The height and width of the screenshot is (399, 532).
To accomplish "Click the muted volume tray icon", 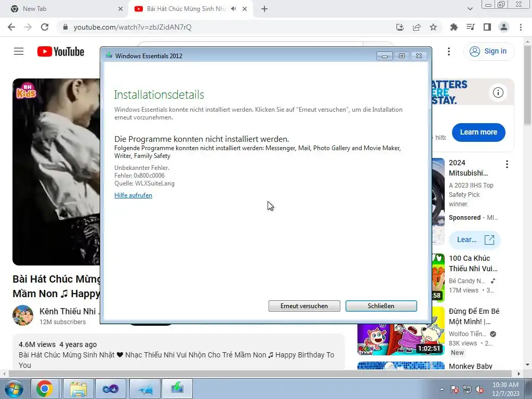I will point(480,389).
